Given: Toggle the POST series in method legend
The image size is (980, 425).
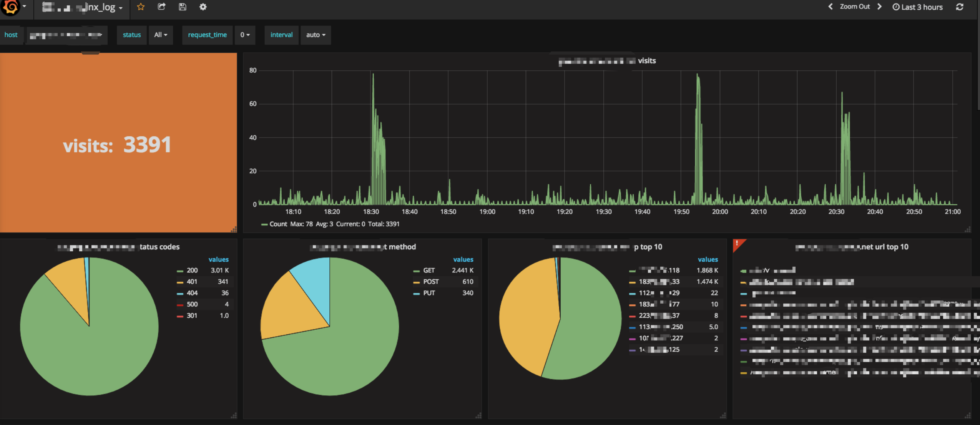Looking at the screenshot, I should (430, 282).
